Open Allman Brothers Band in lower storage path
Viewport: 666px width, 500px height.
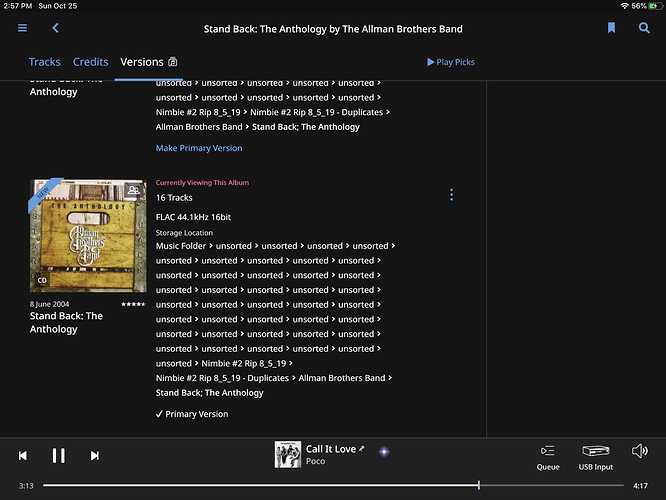(x=342, y=378)
